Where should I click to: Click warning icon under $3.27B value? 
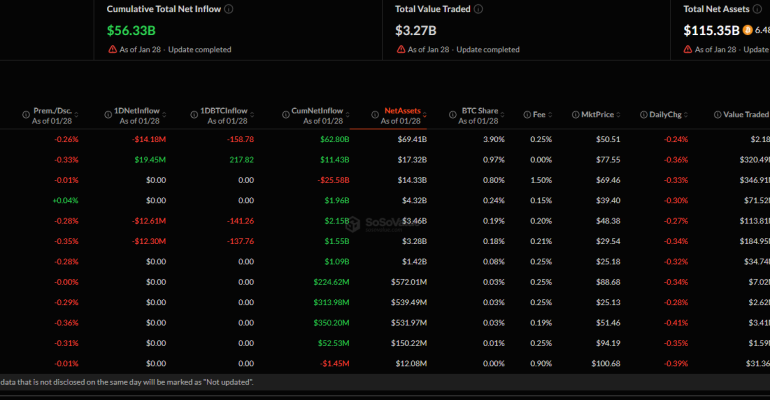(401, 49)
